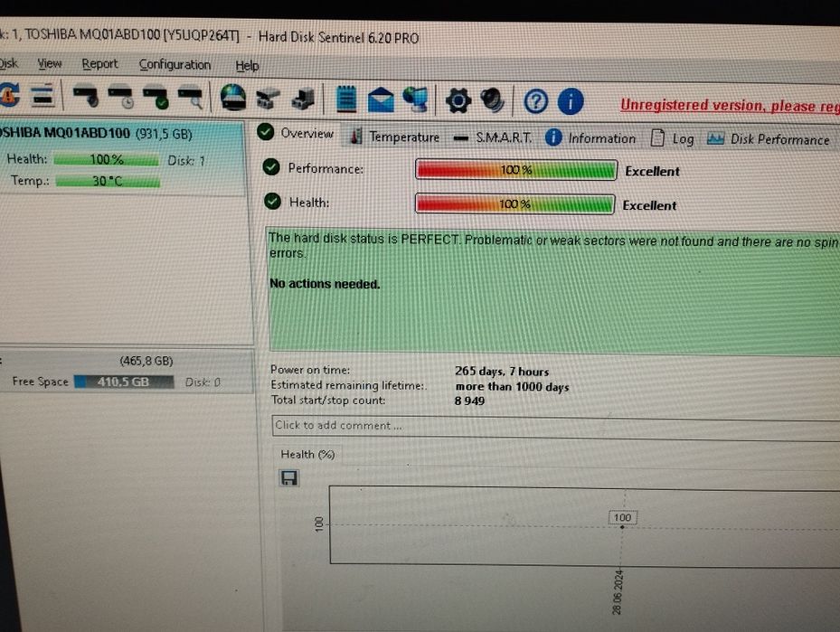The width and height of the screenshot is (840, 632).
Task: Click the 'Click to add comment' field
Action: coord(555,428)
